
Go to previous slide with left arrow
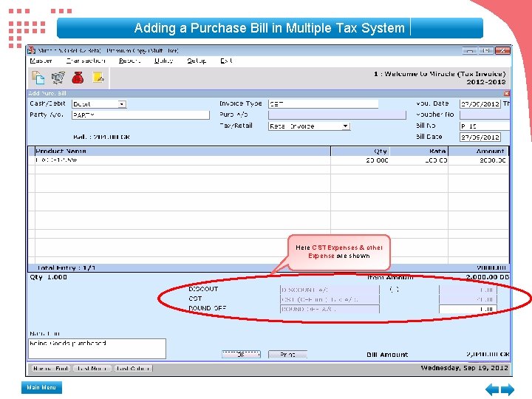coord(492,389)
